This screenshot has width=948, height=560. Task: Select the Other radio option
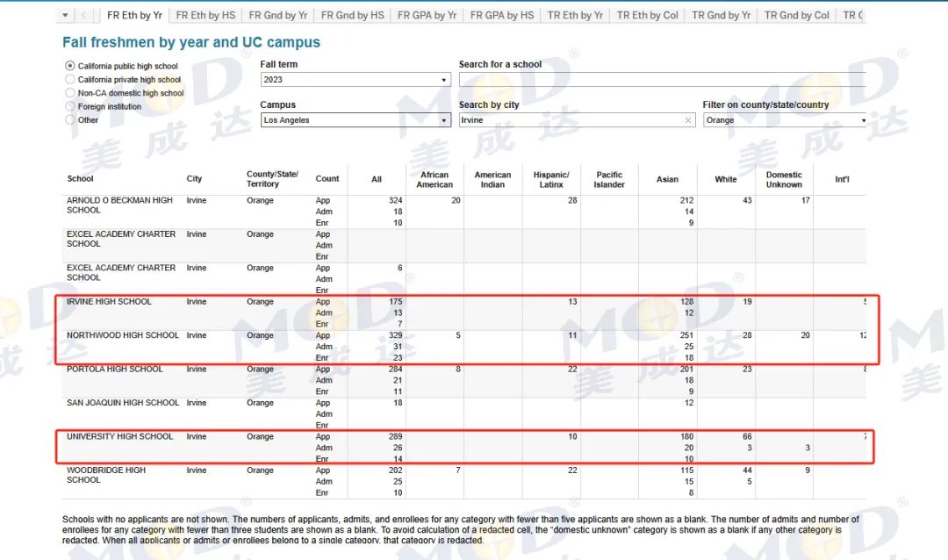[70, 119]
